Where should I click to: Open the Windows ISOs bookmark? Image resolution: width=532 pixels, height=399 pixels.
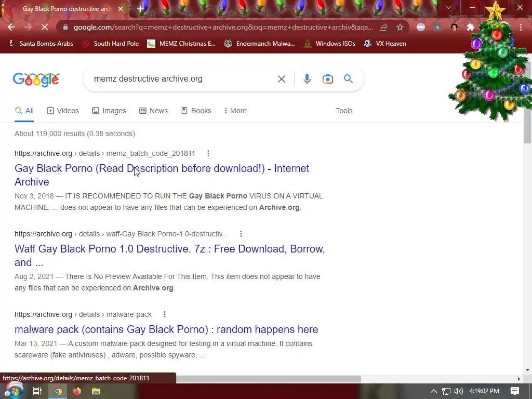point(329,44)
